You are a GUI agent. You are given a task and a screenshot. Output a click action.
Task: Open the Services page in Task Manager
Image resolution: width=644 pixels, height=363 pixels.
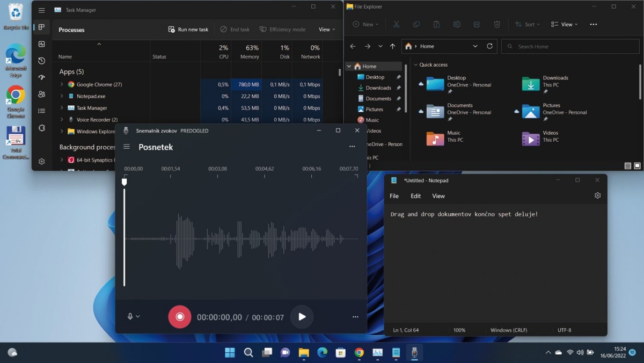coord(42,128)
